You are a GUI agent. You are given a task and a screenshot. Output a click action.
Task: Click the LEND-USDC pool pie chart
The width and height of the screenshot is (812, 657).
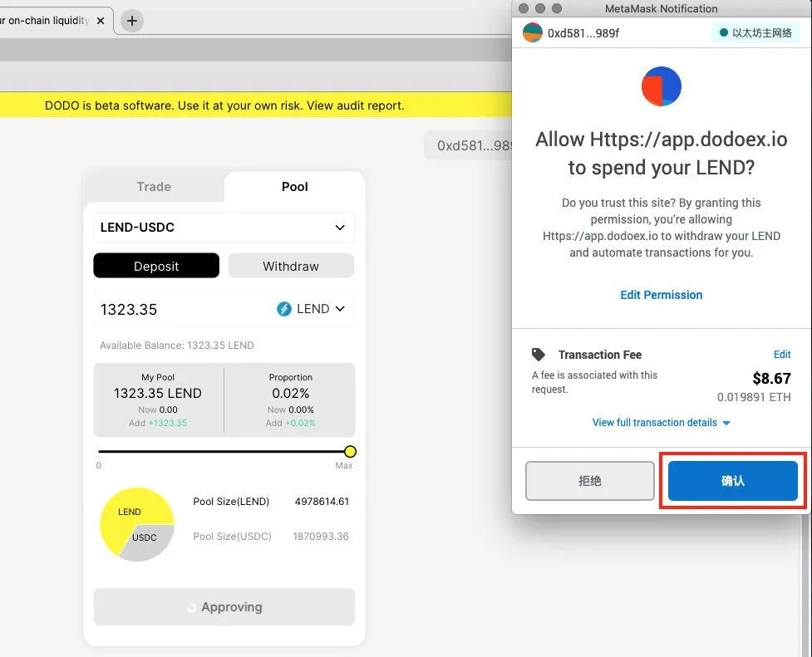click(136, 524)
